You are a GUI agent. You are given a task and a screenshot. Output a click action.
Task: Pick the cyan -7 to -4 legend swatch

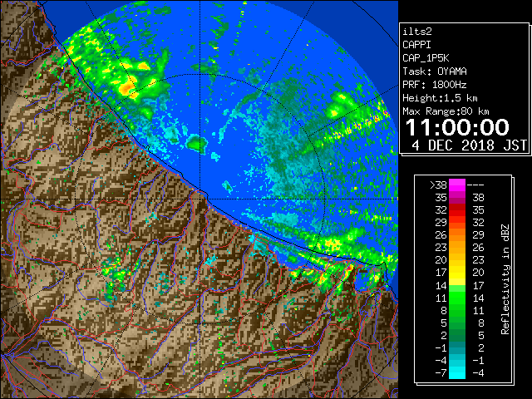click(x=457, y=372)
